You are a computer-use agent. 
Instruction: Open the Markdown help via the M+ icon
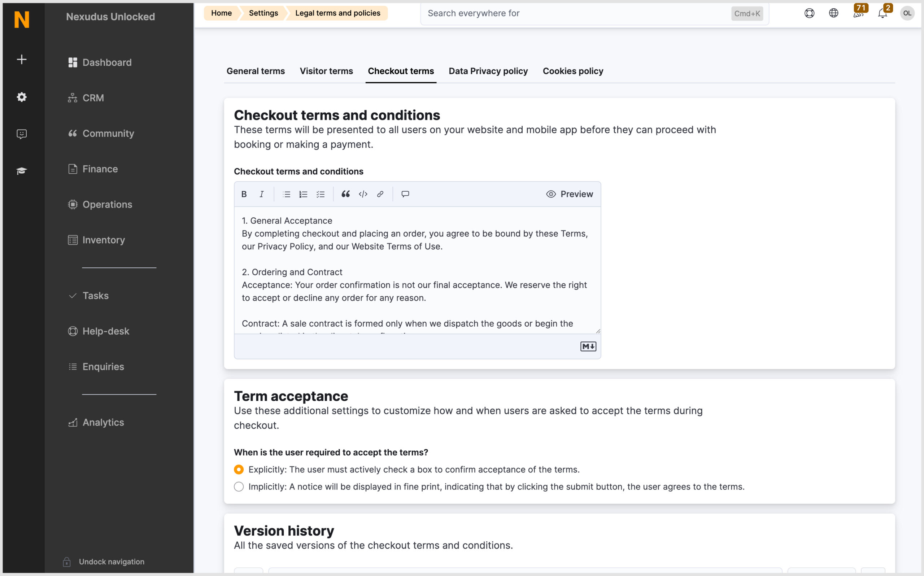pos(588,346)
